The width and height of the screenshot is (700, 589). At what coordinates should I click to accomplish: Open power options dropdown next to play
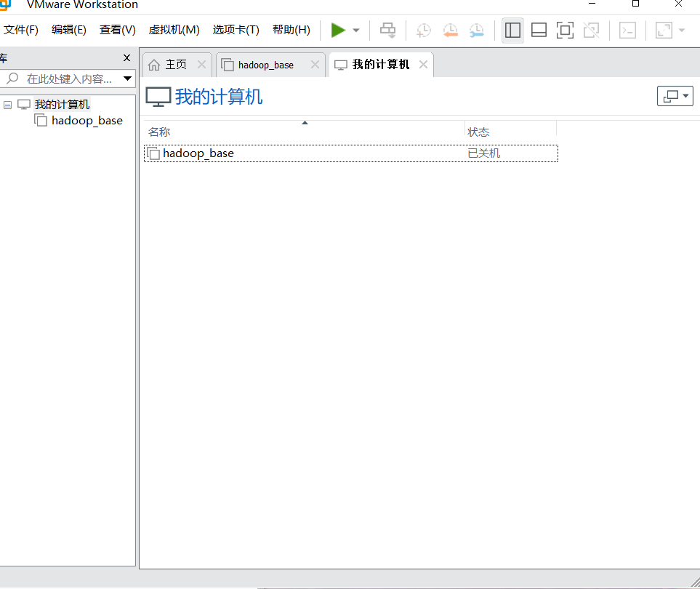(355, 31)
